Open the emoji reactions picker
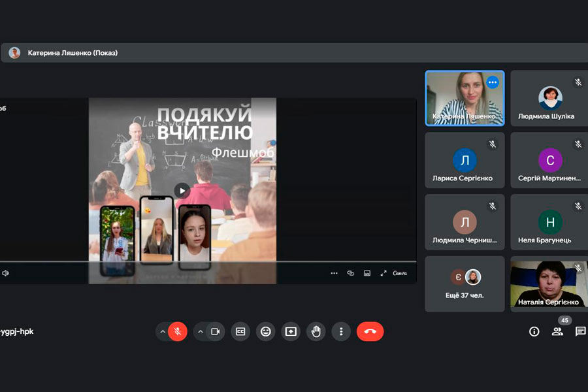The height and width of the screenshot is (392, 588). [265, 331]
